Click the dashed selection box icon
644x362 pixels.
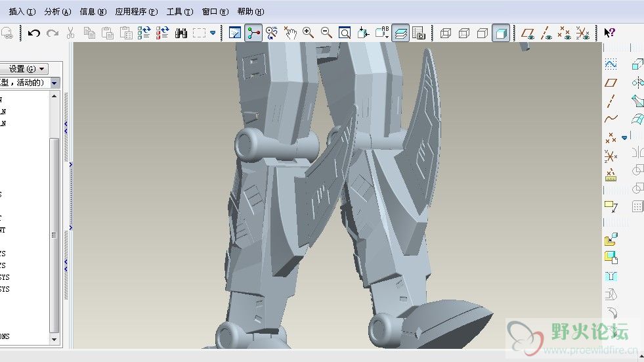click(199, 33)
